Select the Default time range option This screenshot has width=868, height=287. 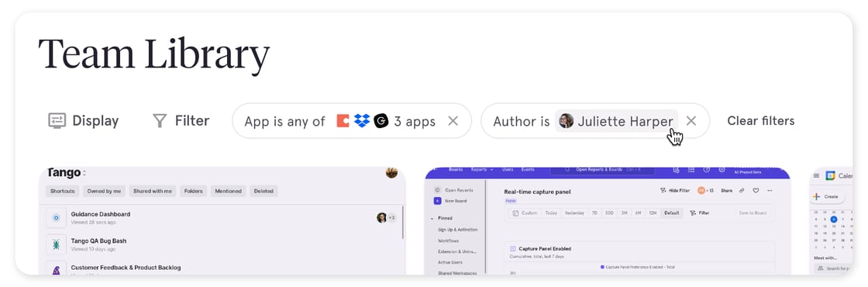point(671,213)
